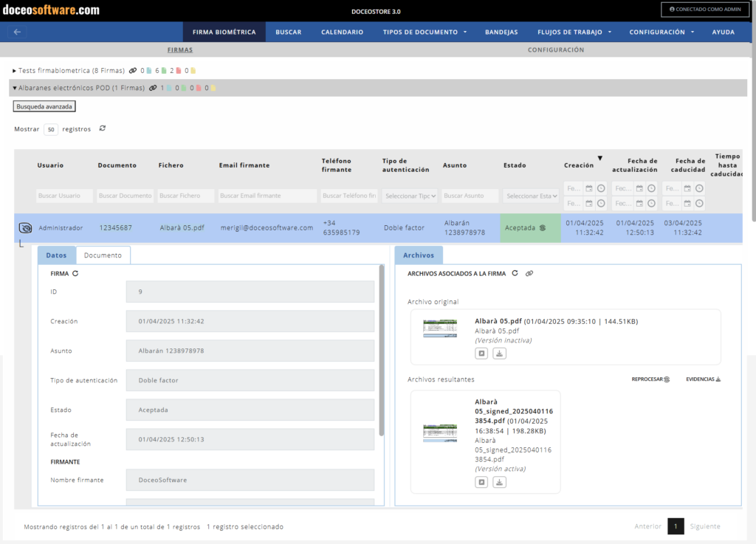This screenshot has width=756, height=544.
Task: Click the merigil@doceosoftware.com email cell
Action: 267,228
